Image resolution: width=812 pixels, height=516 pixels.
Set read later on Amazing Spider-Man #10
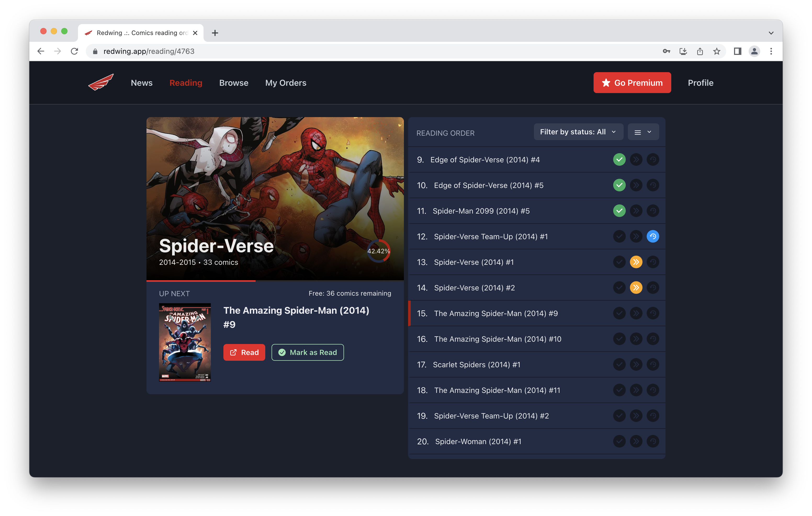653,339
